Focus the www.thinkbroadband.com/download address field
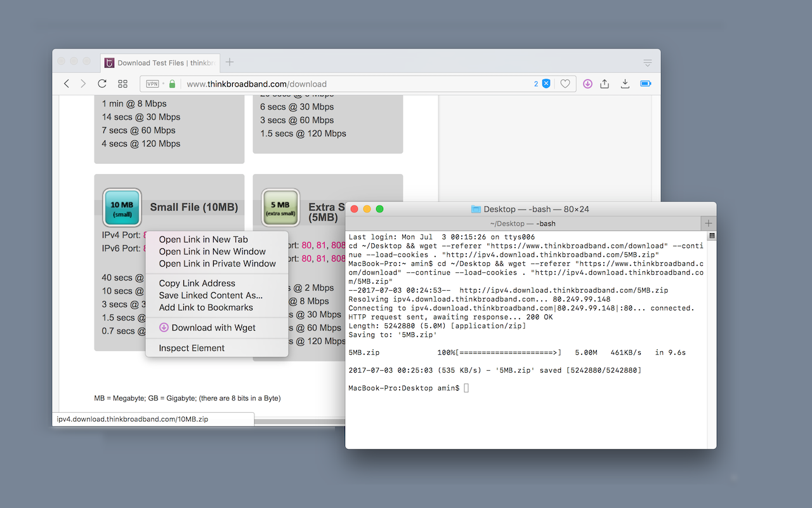The height and width of the screenshot is (508, 812). (359, 84)
